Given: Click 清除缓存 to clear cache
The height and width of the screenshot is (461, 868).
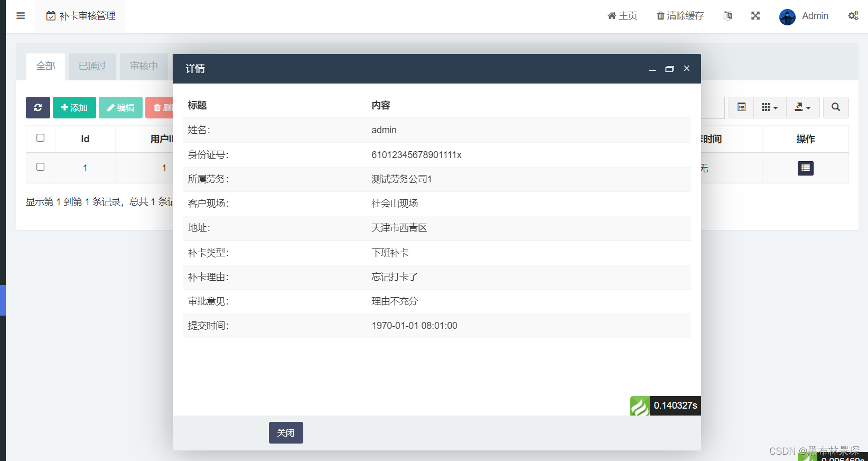Looking at the screenshot, I should pyautogui.click(x=680, y=16).
